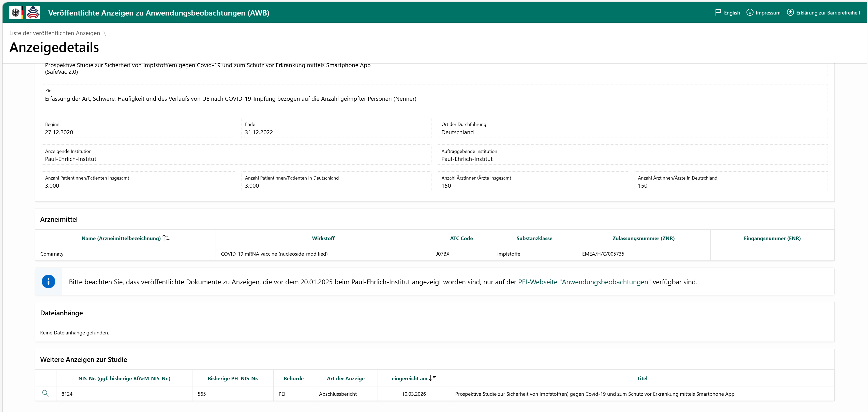Click the blue info notice icon
This screenshot has width=868, height=412.
coord(49,282)
